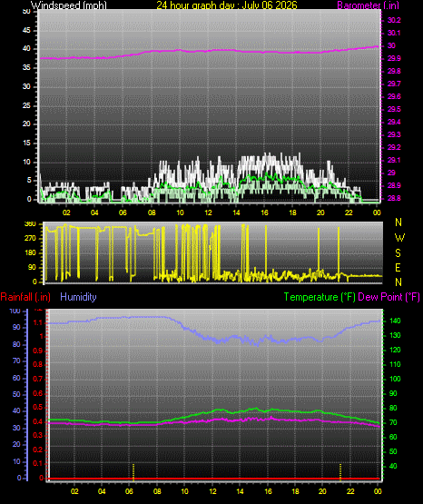Click the '24 hour graph day : July 06 2026' heading
This screenshot has width=423, height=504.
click(x=227, y=5)
